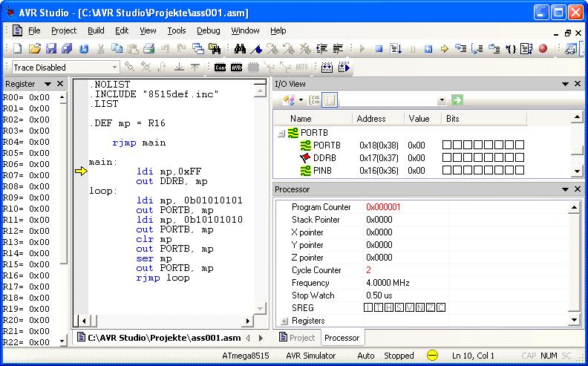Click the curly braces Run to Cursor icon
Screen dimensions: 588x366
pyautogui.click(x=510, y=49)
